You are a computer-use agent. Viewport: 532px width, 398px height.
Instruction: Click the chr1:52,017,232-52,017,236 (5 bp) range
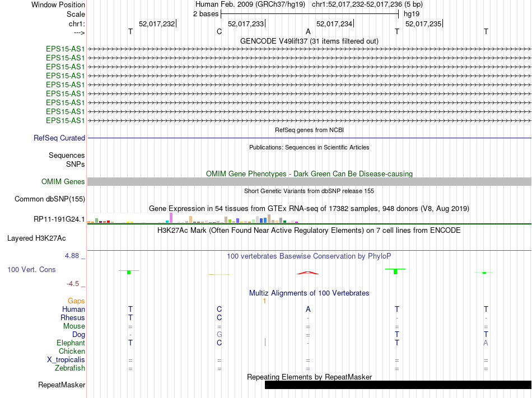pos(367,4)
